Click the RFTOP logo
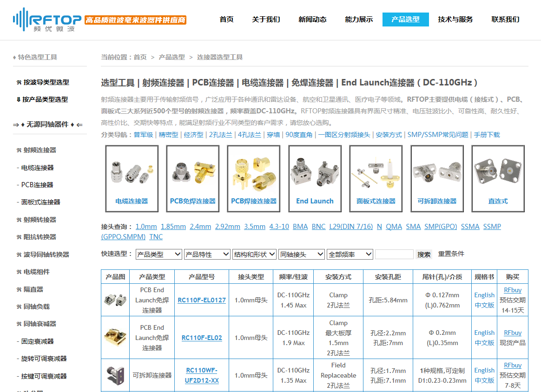 [x=47, y=20]
